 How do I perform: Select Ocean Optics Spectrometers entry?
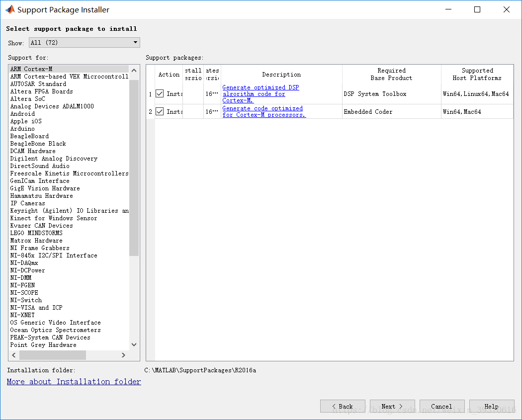(x=69, y=330)
